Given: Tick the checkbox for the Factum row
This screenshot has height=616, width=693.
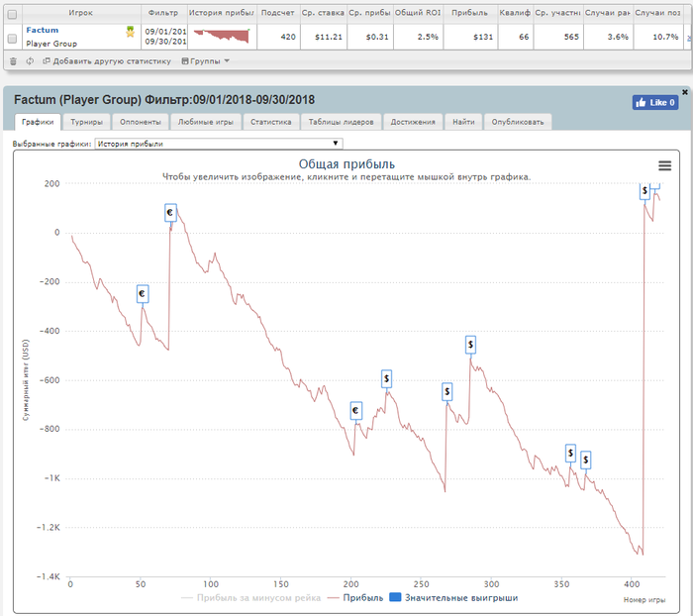Looking at the screenshot, I should (x=12, y=38).
